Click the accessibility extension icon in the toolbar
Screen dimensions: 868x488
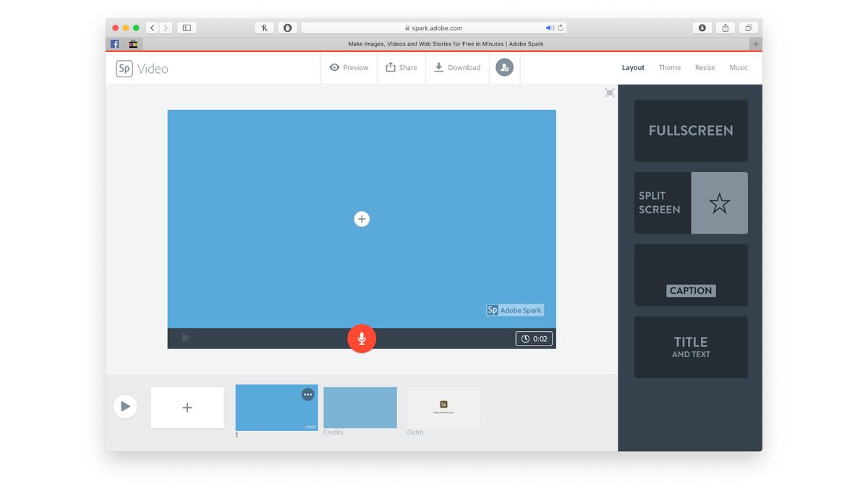pyautogui.click(x=265, y=28)
